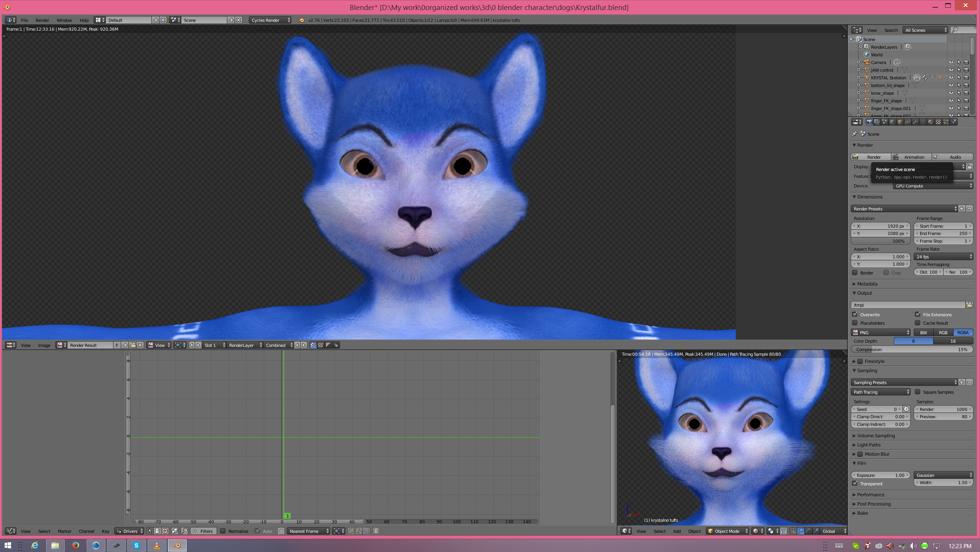The height and width of the screenshot is (552, 980).
Task: Open the Texture checker properties tab
Action: (938, 122)
